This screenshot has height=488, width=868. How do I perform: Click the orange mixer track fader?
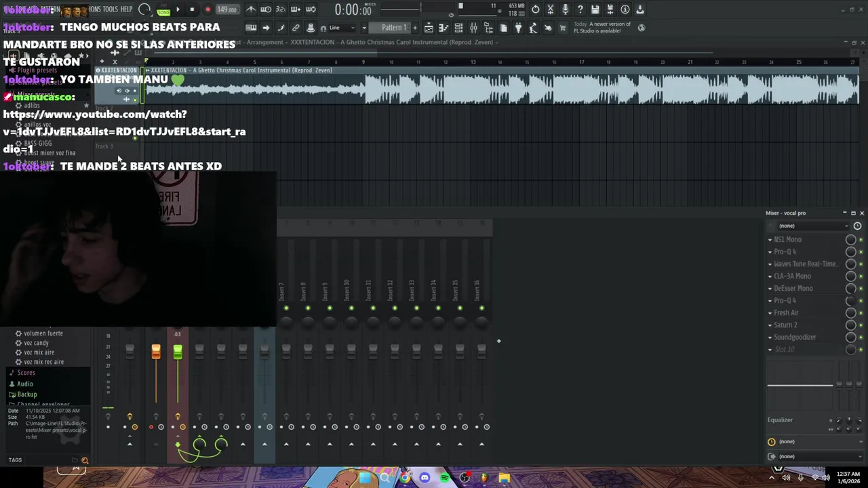[x=156, y=352]
